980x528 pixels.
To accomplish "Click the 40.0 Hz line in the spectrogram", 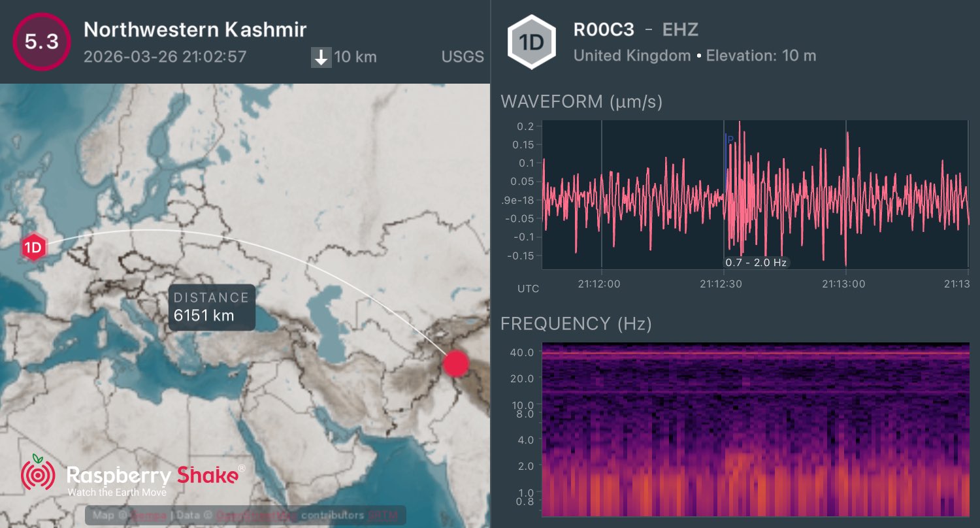I will click(755, 354).
